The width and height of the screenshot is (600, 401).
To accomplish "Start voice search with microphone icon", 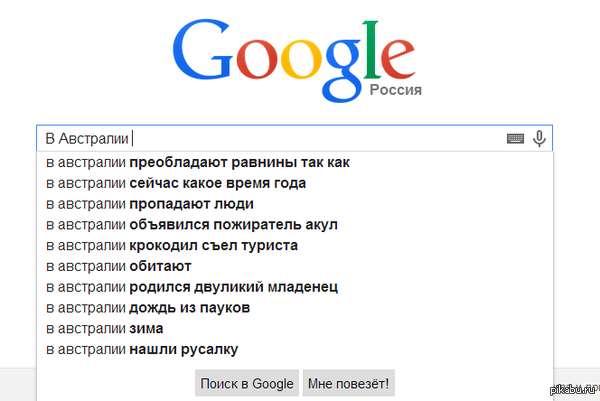I will tap(539, 139).
